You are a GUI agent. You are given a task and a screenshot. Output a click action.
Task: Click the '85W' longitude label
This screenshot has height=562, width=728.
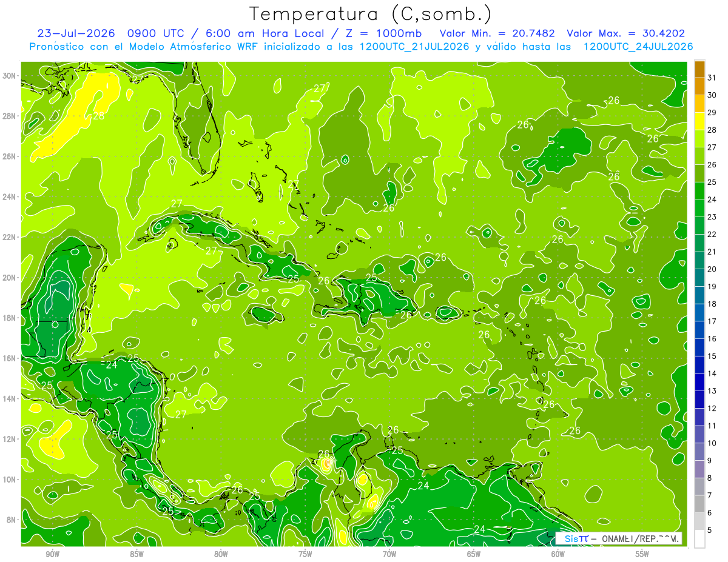pyautogui.click(x=137, y=554)
